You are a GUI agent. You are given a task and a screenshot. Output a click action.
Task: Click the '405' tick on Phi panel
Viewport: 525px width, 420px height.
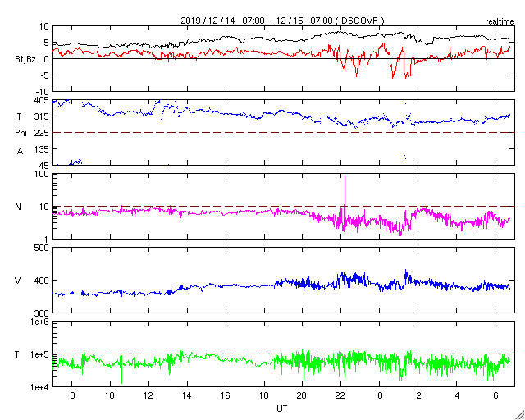click(42, 100)
